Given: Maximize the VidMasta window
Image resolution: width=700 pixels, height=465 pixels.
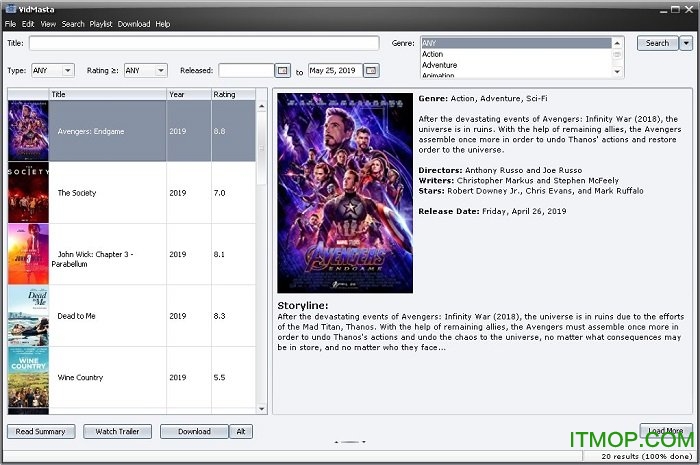Looking at the screenshot, I should (x=675, y=9).
